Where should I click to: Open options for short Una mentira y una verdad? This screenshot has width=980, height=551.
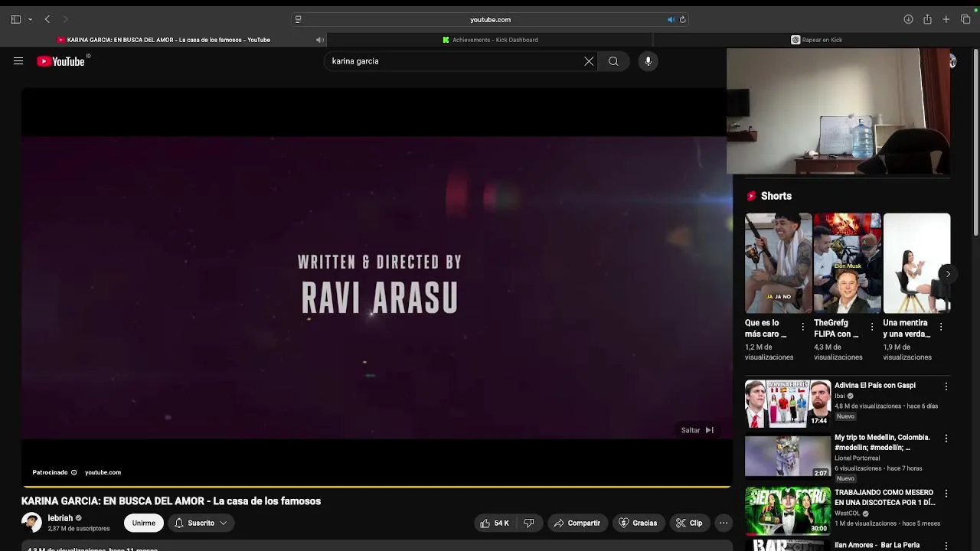point(941,327)
